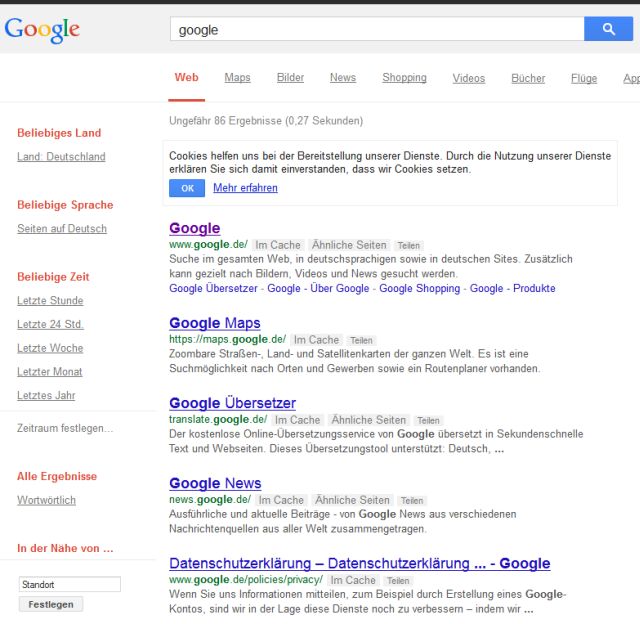
Task: Click 'Teilen' for policies/privacy result
Action: click(x=398, y=580)
